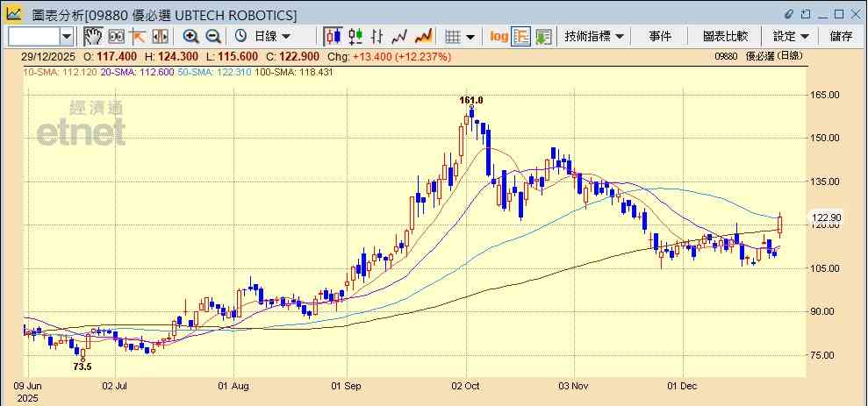Open 圖表比較 chart comparison

click(725, 37)
